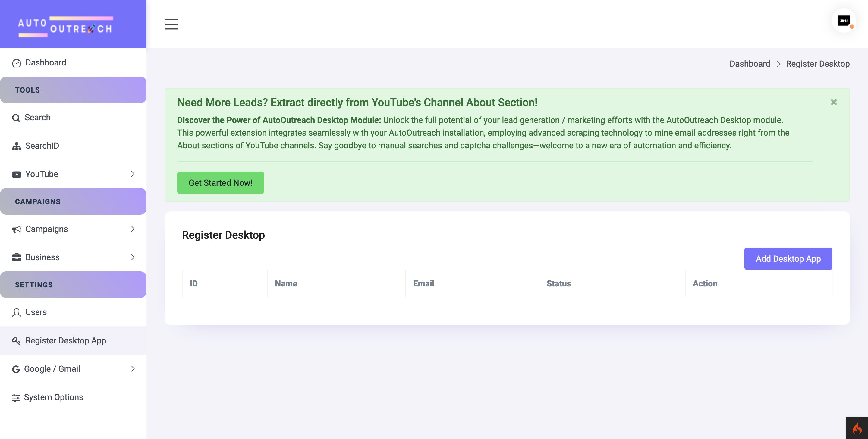This screenshot has height=439, width=868.
Task: Click the flame debug icon
Action: click(x=857, y=428)
